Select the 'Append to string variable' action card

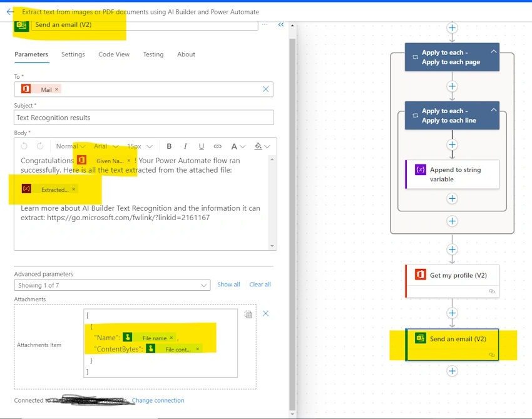(452, 174)
